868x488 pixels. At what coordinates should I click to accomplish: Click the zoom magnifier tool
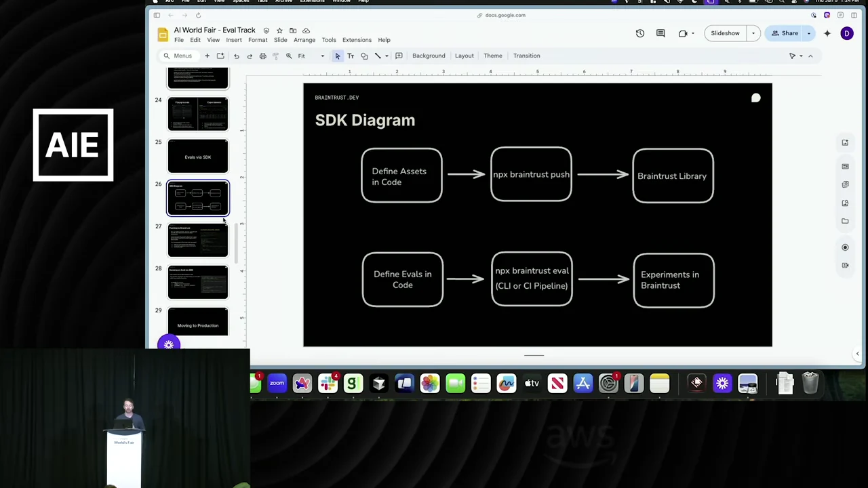click(x=289, y=56)
